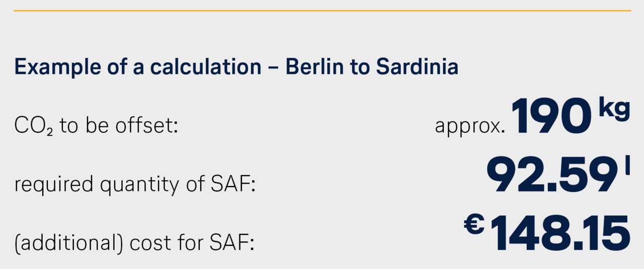Click the large '148.15' cost value
This screenshot has height=269, width=644.
[559, 233]
